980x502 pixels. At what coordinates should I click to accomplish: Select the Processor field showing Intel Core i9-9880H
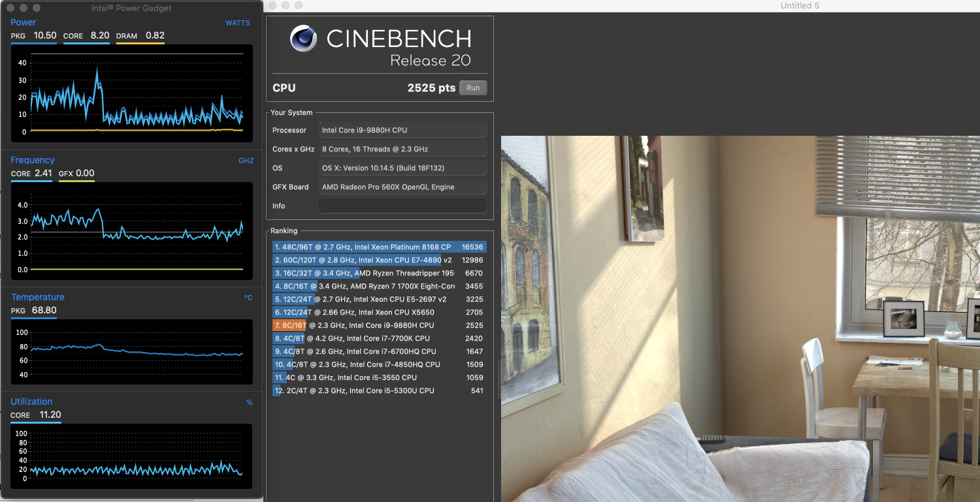(x=402, y=130)
